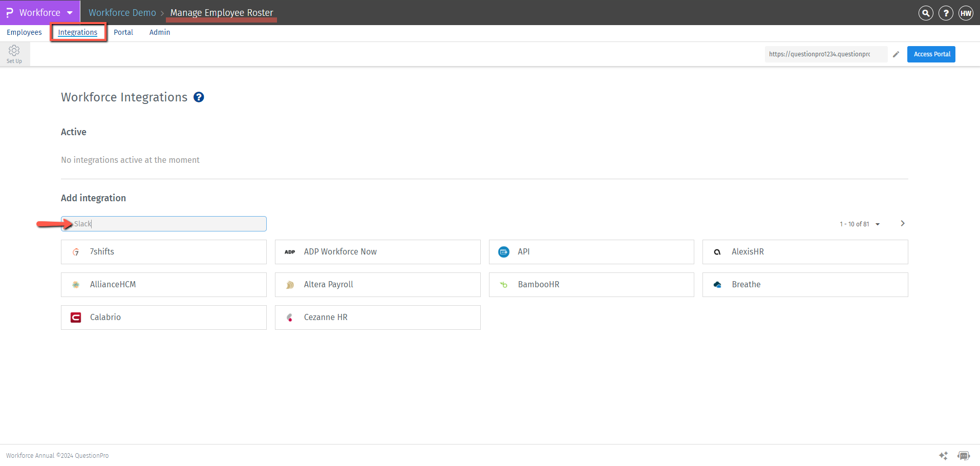This screenshot has height=466, width=980.
Task: Open the search magnifier icon
Action: (926, 13)
